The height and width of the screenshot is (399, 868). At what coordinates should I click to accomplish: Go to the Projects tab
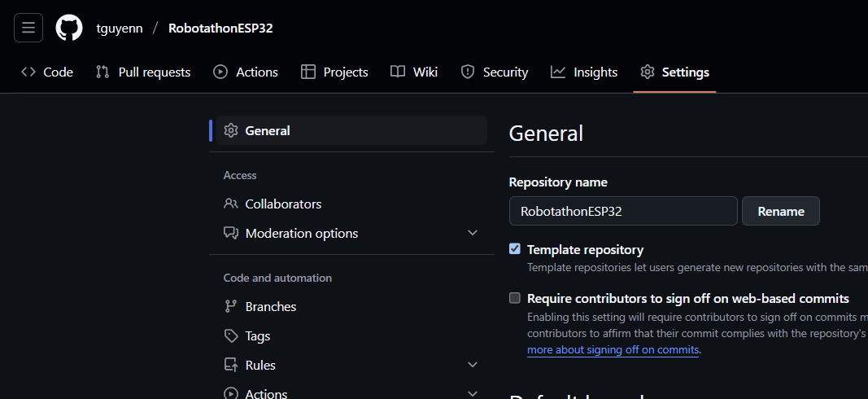pyautogui.click(x=334, y=72)
